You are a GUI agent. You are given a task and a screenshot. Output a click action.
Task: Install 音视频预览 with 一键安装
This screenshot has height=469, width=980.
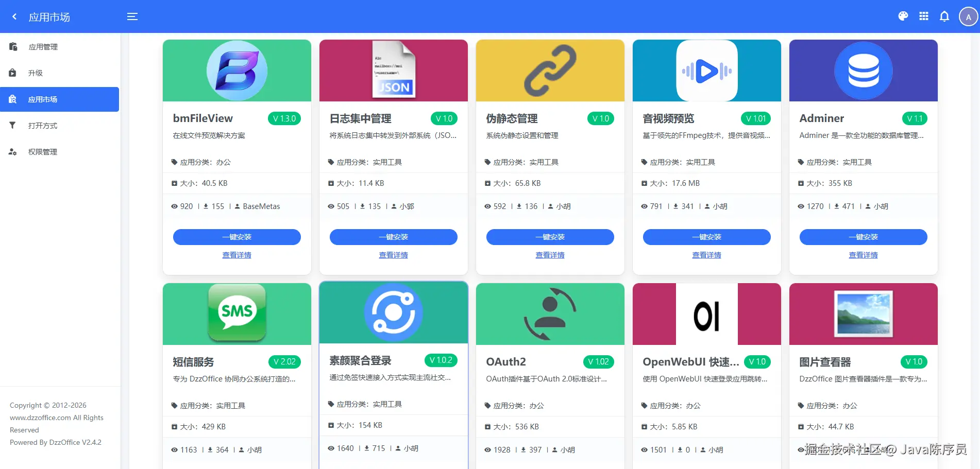coord(707,237)
